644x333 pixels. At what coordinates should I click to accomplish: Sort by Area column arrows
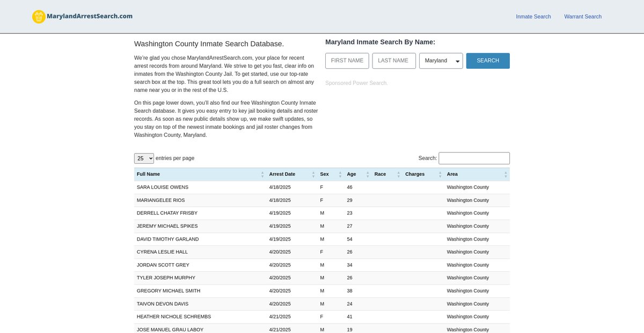506,175
